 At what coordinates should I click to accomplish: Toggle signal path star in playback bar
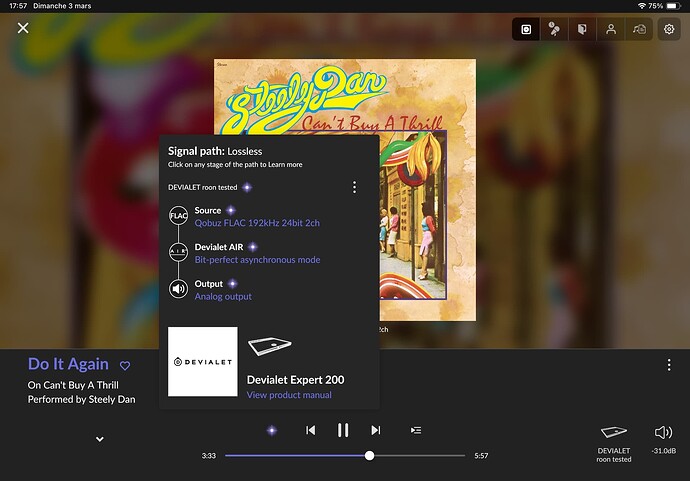272,430
